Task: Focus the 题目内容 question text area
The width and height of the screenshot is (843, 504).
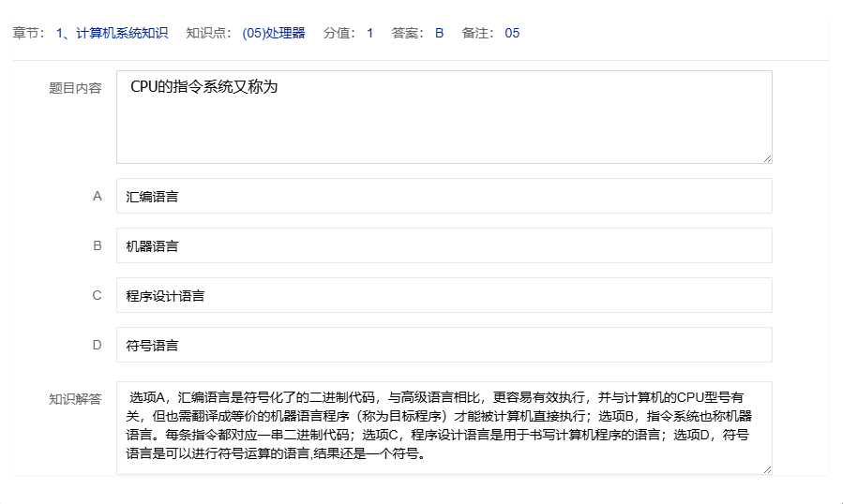Action: (444, 117)
